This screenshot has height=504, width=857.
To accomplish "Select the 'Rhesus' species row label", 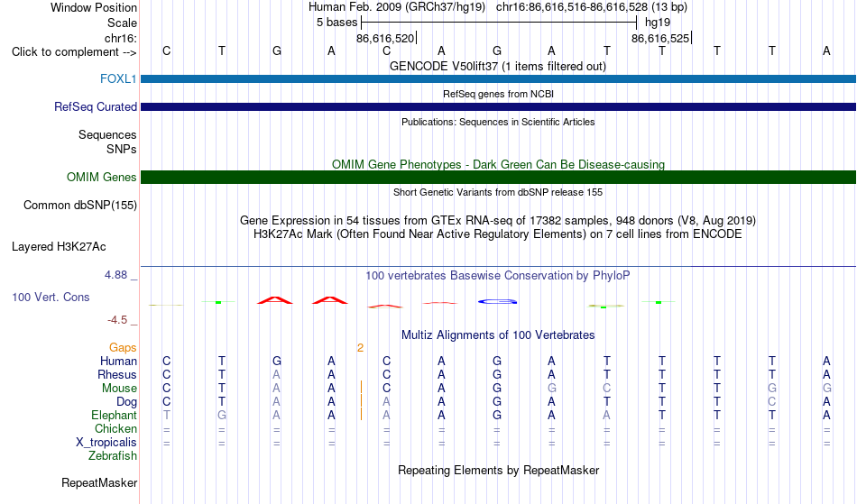I will 117,375.
